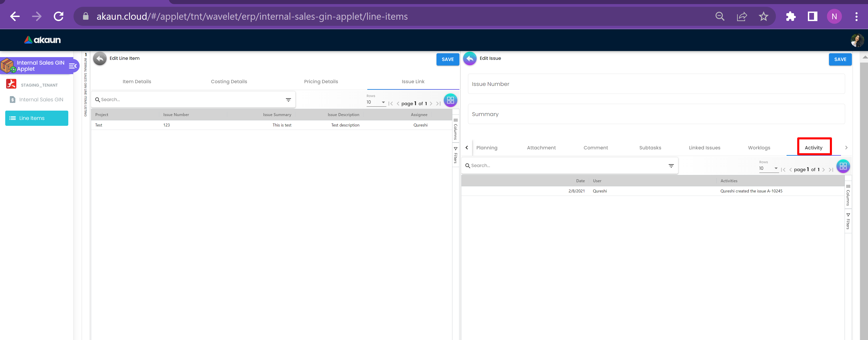Switch to the Worklogs tab
868x340 pixels.
point(759,148)
